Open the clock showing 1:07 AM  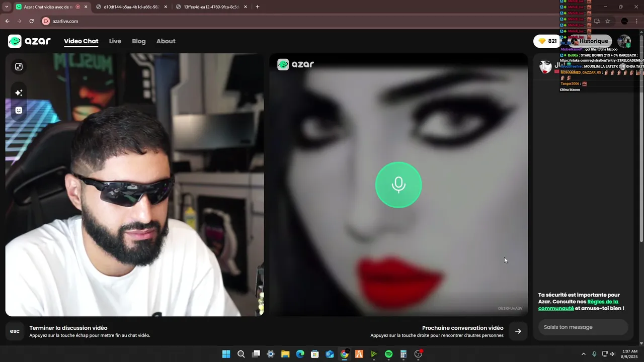tap(630, 354)
